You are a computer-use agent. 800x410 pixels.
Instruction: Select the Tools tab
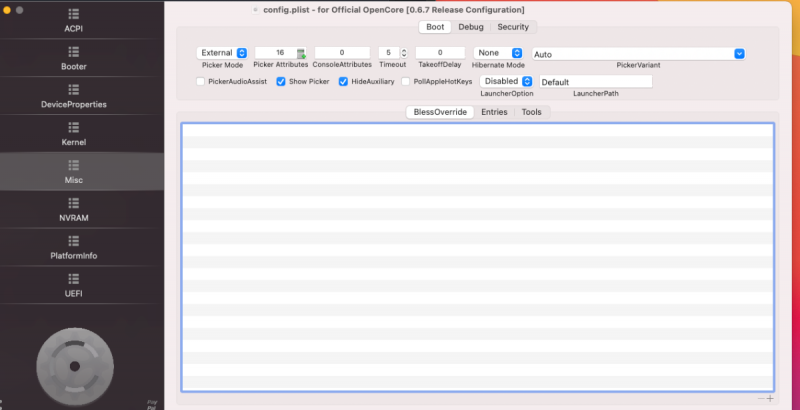[x=531, y=112]
